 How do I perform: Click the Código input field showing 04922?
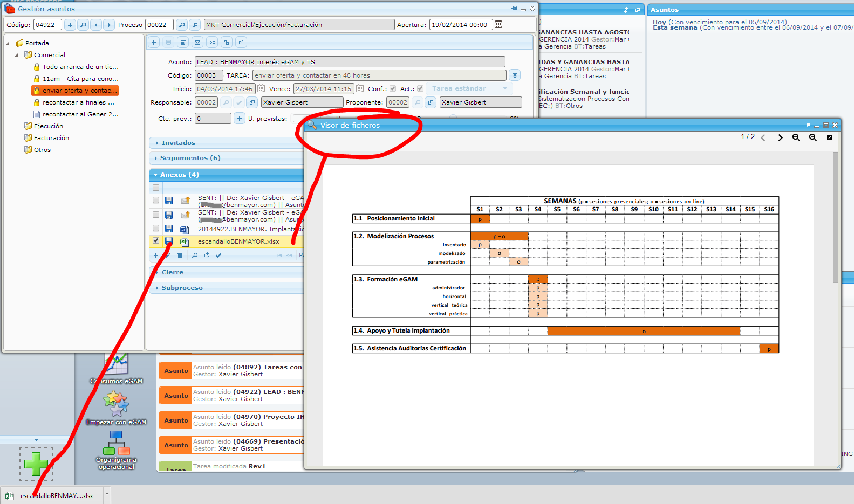pos(47,25)
